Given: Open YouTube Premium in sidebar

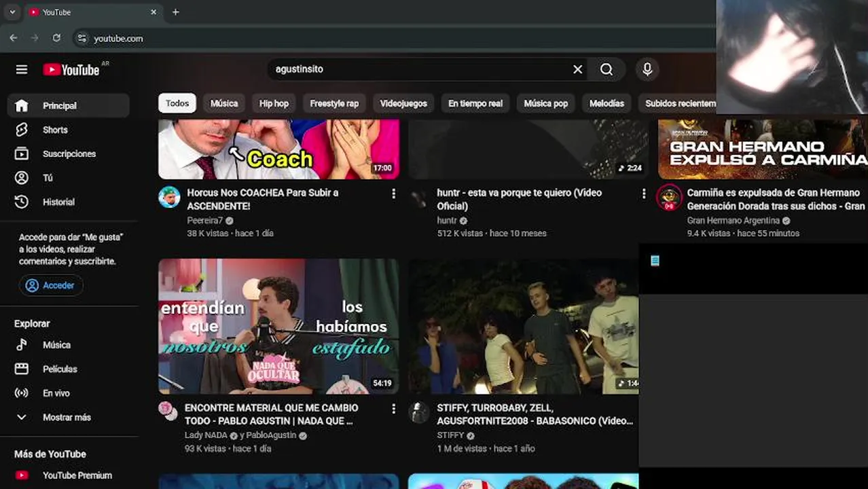Looking at the screenshot, I should [68, 475].
